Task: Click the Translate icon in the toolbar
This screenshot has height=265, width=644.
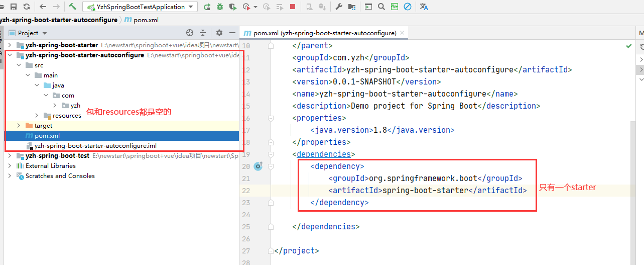Action: (424, 7)
